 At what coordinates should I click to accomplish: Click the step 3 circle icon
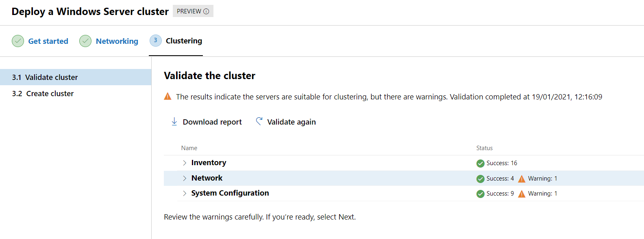[x=155, y=41]
